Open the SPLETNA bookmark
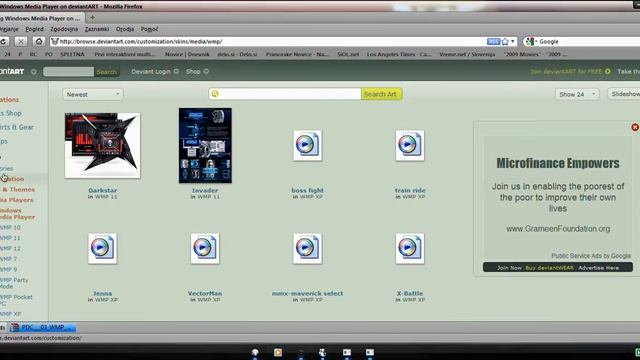The width and height of the screenshot is (640, 360). 72,54
